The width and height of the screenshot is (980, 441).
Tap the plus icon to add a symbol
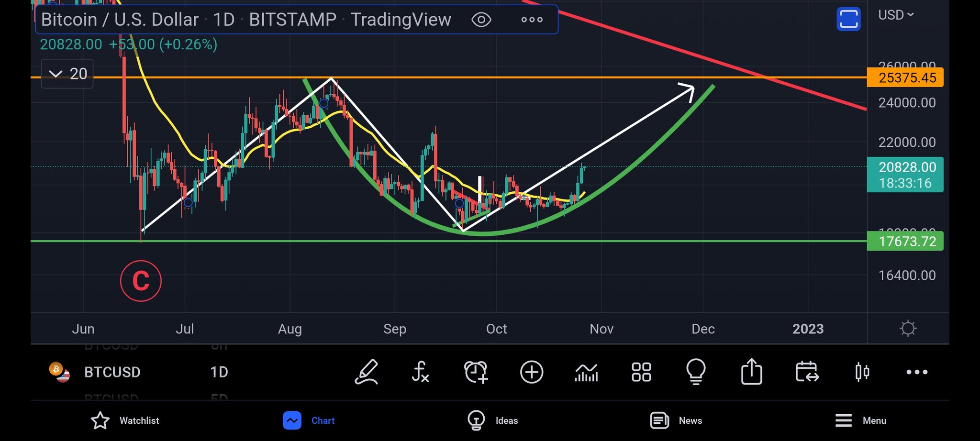(532, 372)
